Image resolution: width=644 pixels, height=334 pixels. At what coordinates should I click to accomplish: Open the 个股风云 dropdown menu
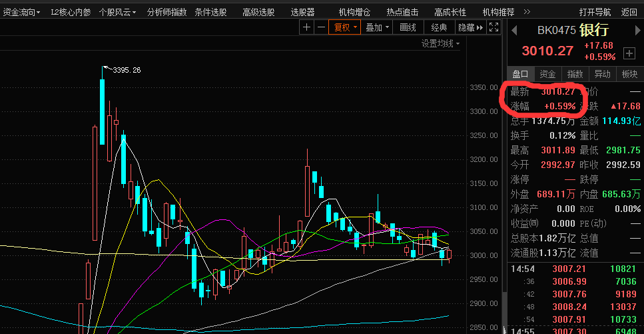click(117, 13)
